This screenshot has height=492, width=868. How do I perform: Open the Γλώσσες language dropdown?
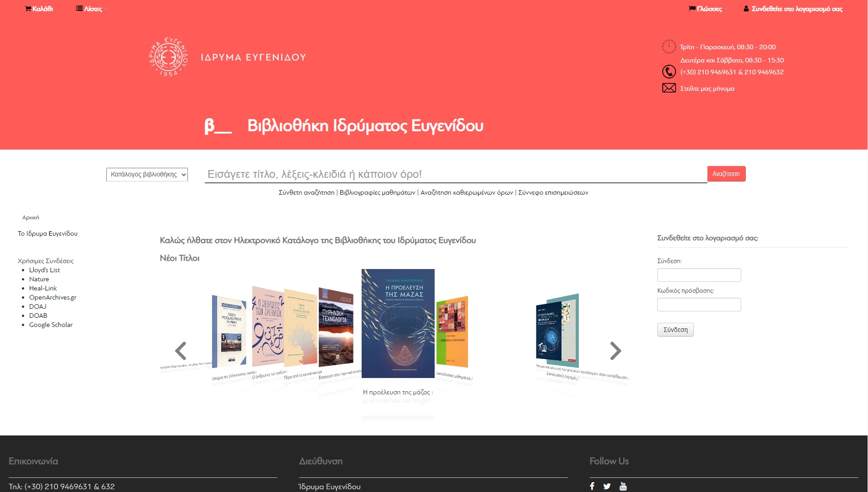pyautogui.click(x=708, y=9)
